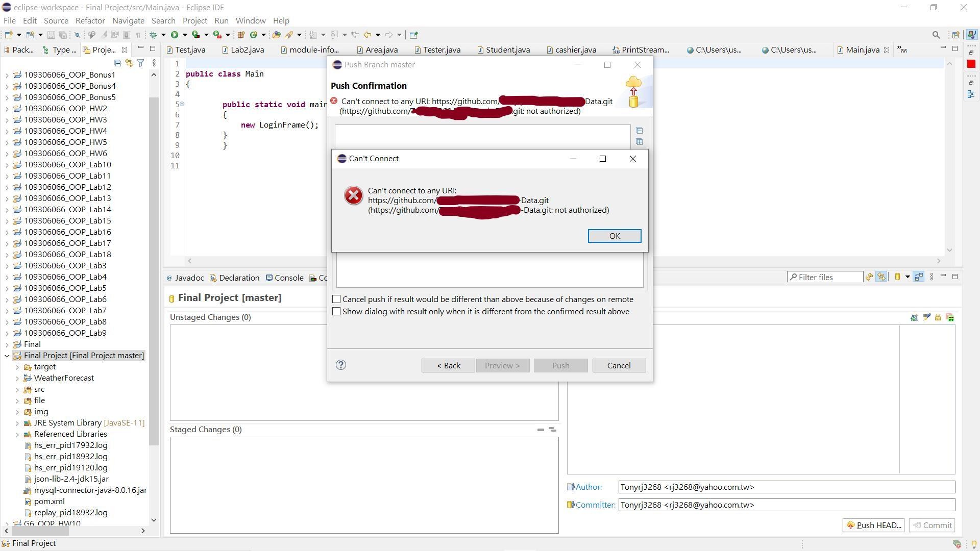Click the Add Signed-off-by pencil icon
The height and width of the screenshot is (551, 980).
tap(926, 317)
